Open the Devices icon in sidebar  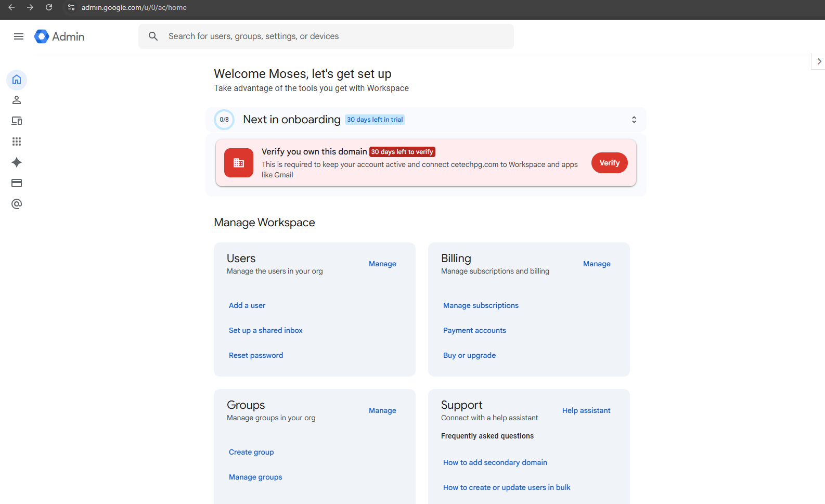point(17,121)
